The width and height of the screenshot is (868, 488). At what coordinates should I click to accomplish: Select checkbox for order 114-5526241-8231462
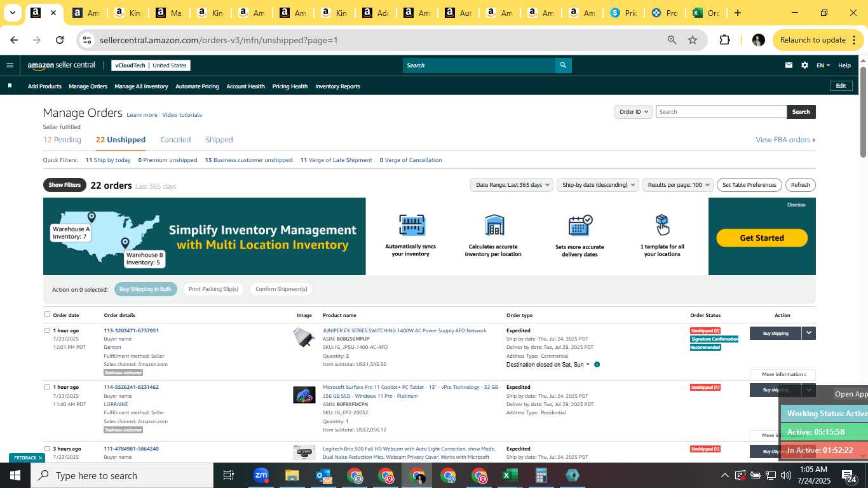[47, 387]
